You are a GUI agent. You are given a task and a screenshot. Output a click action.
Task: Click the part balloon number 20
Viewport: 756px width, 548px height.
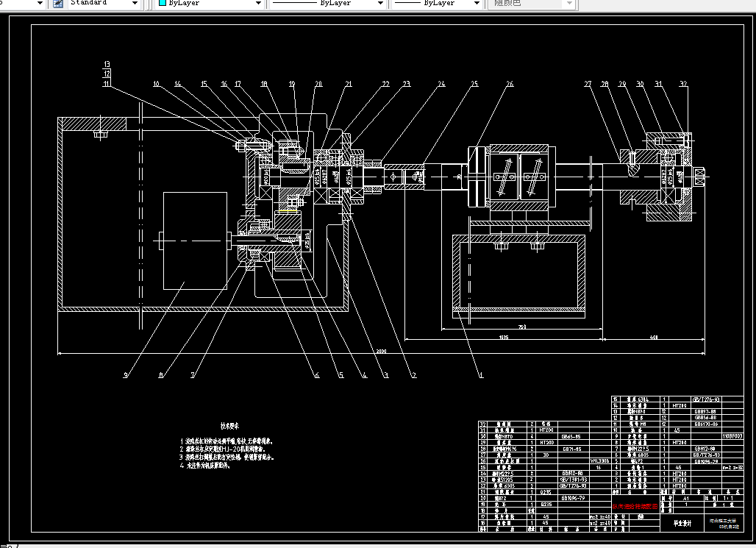(x=318, y=83)
